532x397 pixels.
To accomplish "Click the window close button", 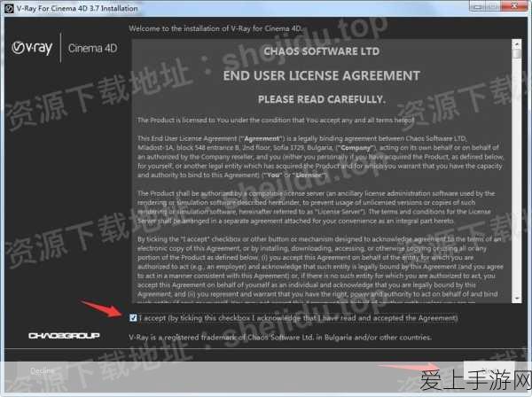I will click(x=514, y=6).
